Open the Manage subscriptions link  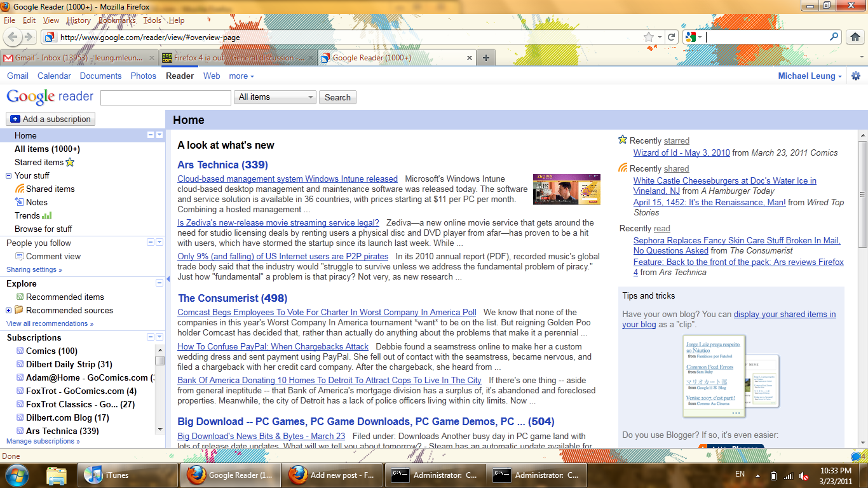click(43, 441)
